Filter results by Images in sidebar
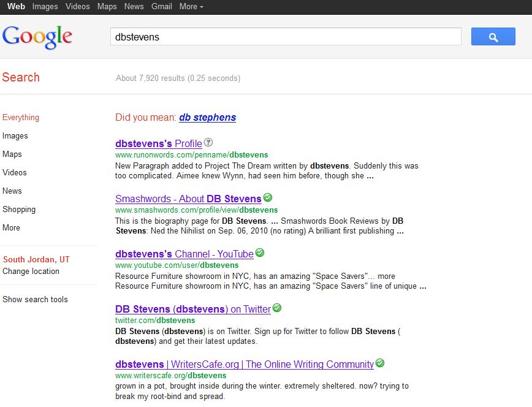This screenshot has height=407, width=532. click(15, 136)
